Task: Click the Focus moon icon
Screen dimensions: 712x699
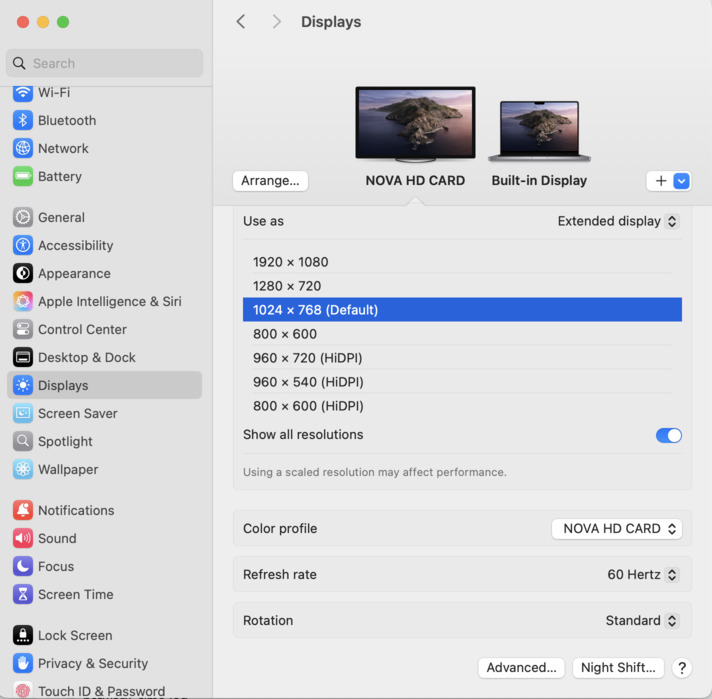Action: pos(23,566)
